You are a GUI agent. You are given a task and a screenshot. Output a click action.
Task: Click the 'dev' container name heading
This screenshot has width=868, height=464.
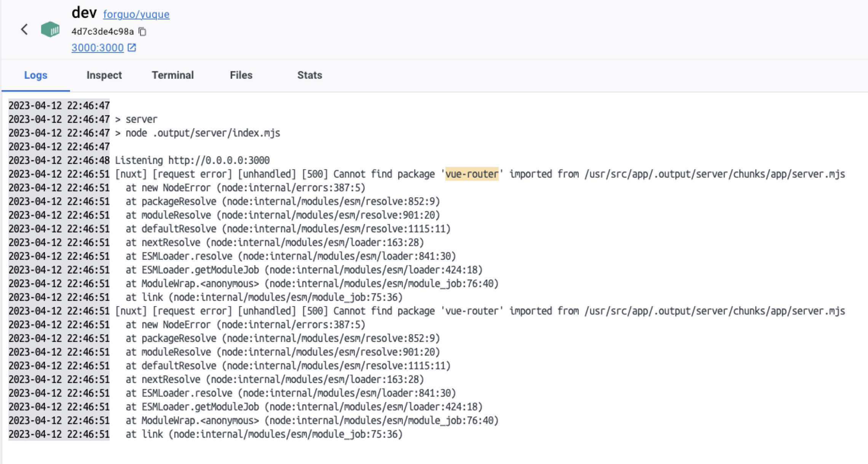[84, 13]
